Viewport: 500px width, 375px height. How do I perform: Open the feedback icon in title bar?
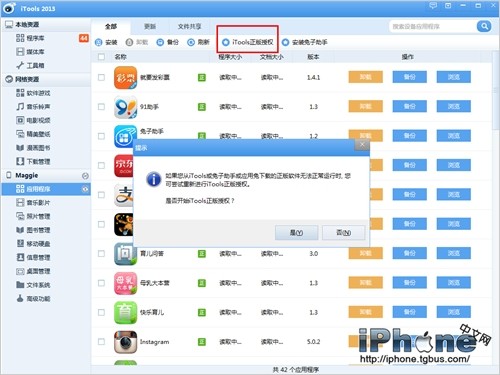pyautogui.click(x=433, y=6)
